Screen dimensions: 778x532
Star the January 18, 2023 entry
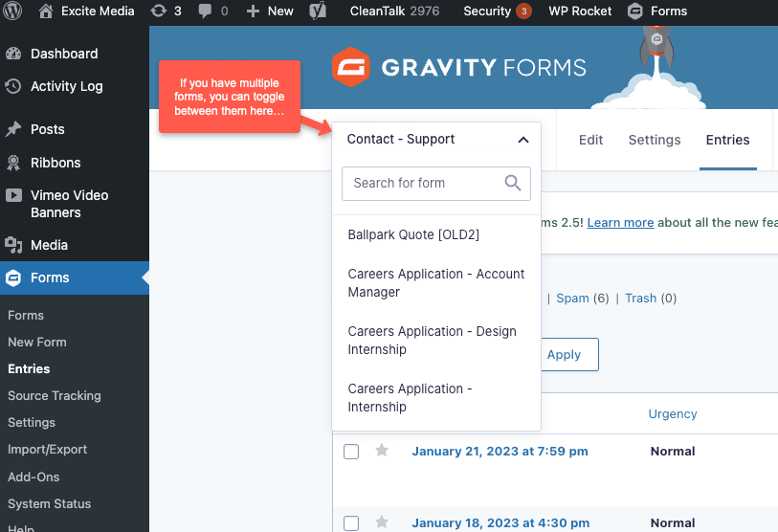(x=382, y=522)
